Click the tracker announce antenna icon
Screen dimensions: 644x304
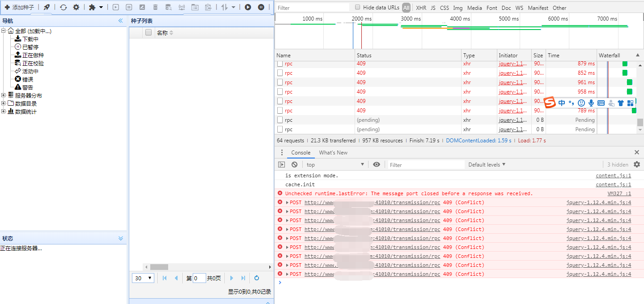(x=182, y=7)
